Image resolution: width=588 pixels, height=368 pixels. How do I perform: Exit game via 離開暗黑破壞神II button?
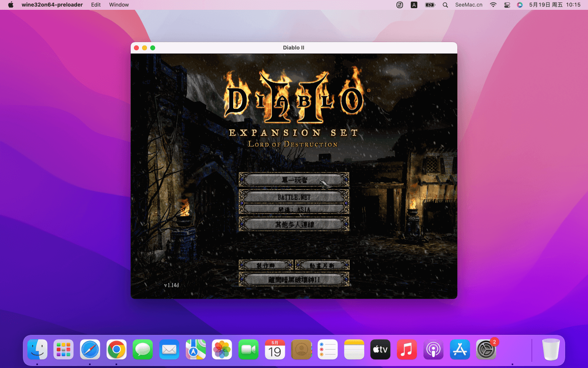[294, 280]
